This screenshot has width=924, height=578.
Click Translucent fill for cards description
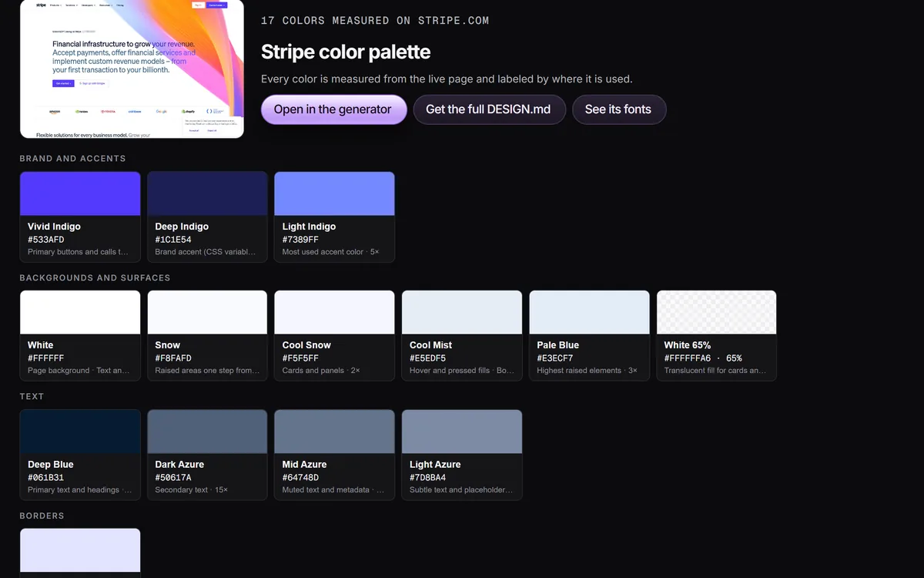point(715,371)
